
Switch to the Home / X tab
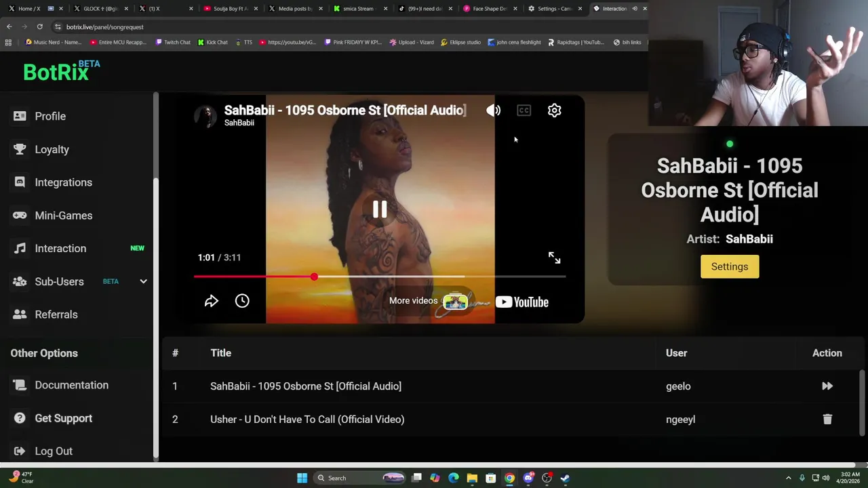pos(34,9)
